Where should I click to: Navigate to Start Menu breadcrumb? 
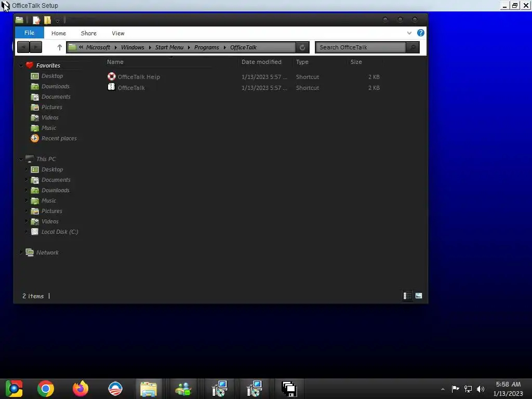click(x=169, y=47)
